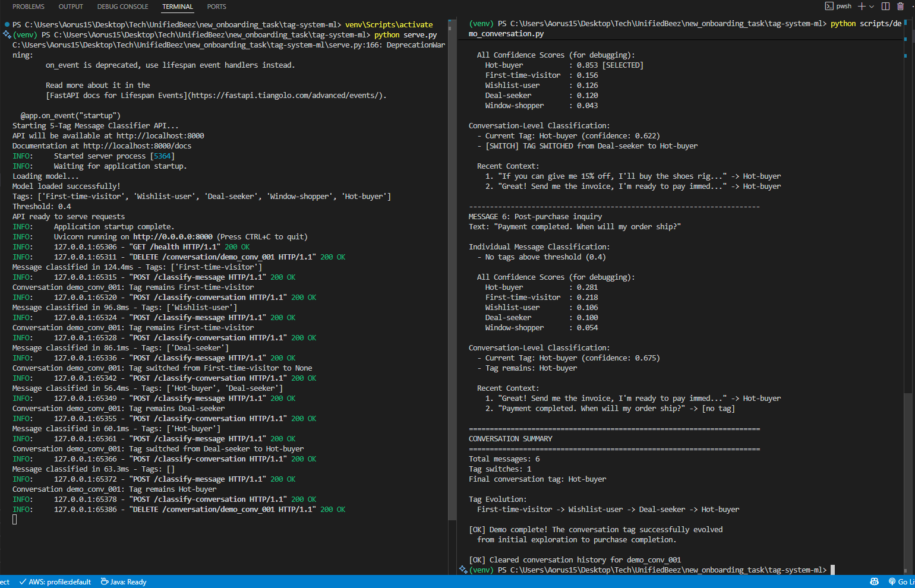Start Go Live server from the status bar
Image resolution: width=915 pixels, height=588 pixels.
pos(899,581)
